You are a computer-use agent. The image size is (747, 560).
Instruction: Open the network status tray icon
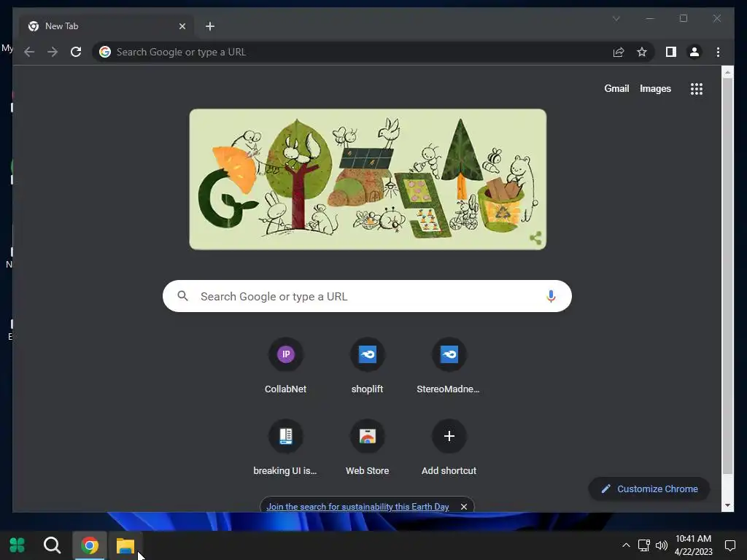(644, 545)
